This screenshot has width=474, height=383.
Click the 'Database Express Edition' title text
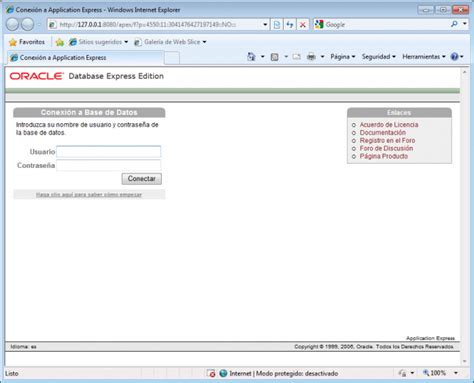pyautogui.click(x=116, y=76)
